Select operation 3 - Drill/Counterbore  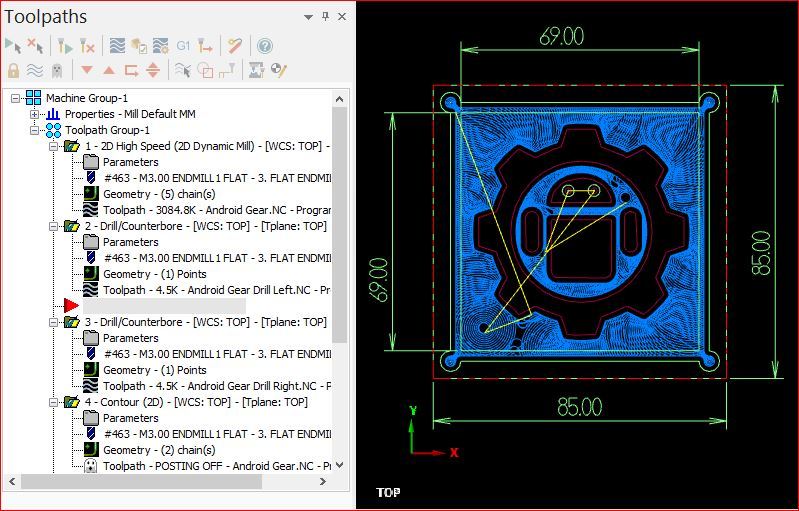pyautogui.click(x=205, y=322)
